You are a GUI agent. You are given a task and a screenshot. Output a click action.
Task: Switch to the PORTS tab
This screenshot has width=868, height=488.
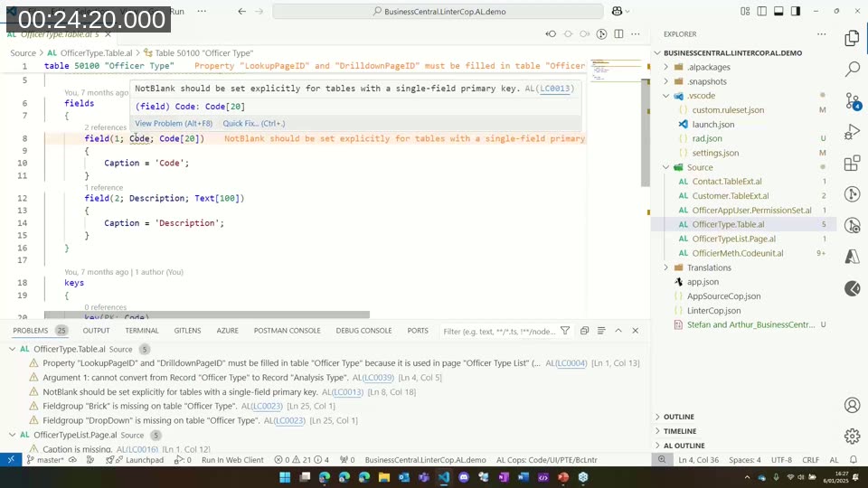pyautogui.click(x=418, y=331)
